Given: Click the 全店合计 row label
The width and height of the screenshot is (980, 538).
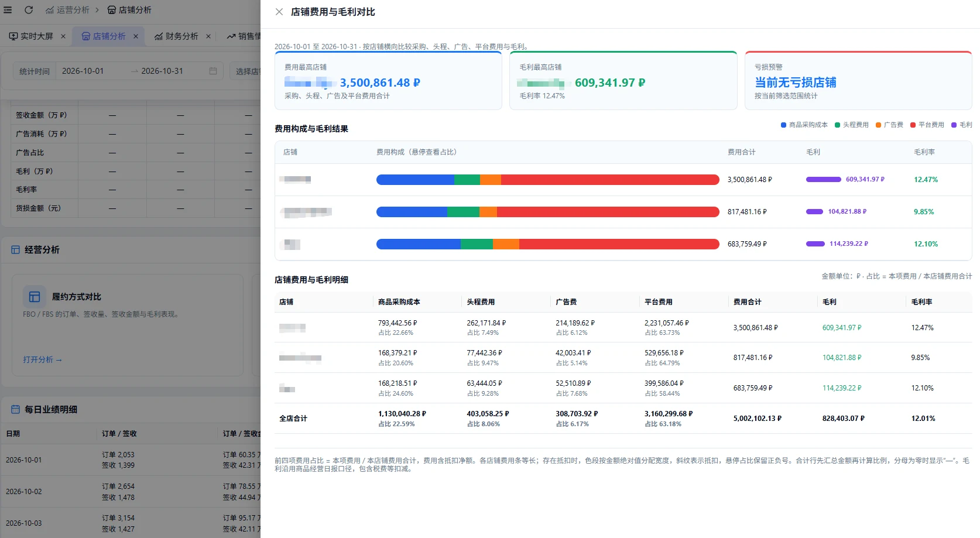Looking at the screenshot, I should tap(293, 419).
